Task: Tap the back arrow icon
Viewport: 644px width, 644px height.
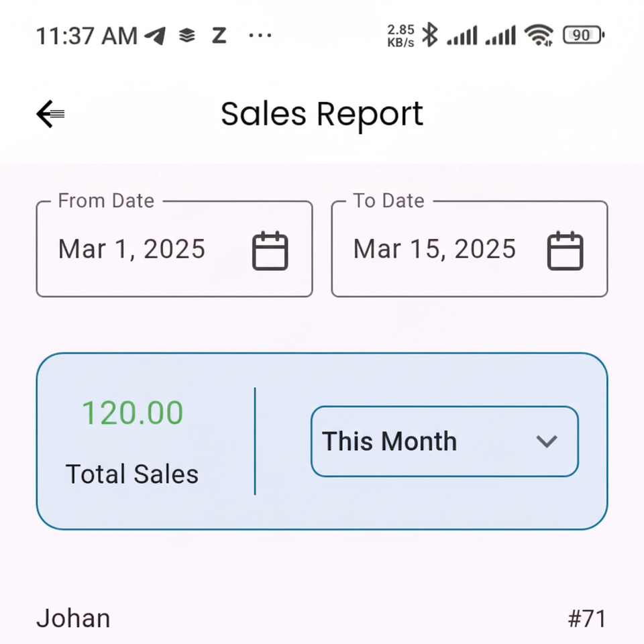Action: click(51, 114)
